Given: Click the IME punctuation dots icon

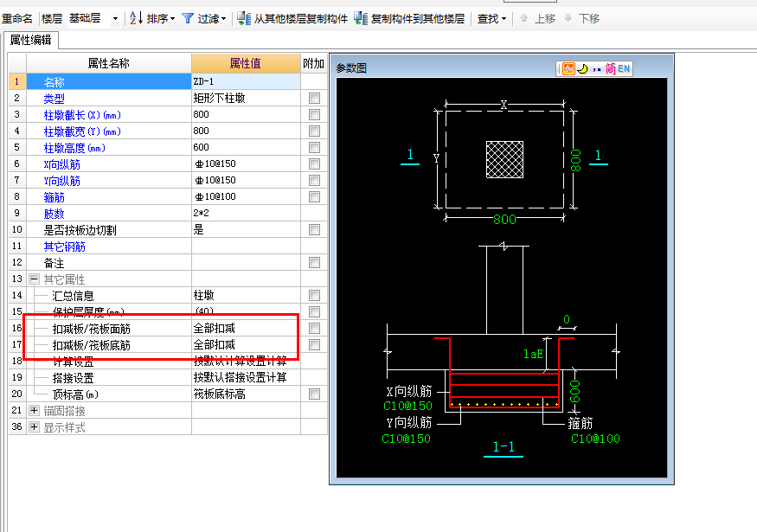Looking at the screenshot, I should pos(597,69).
